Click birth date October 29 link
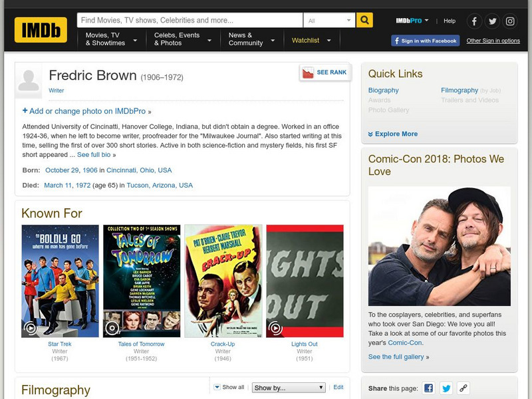532x399 pixels. 62,170
